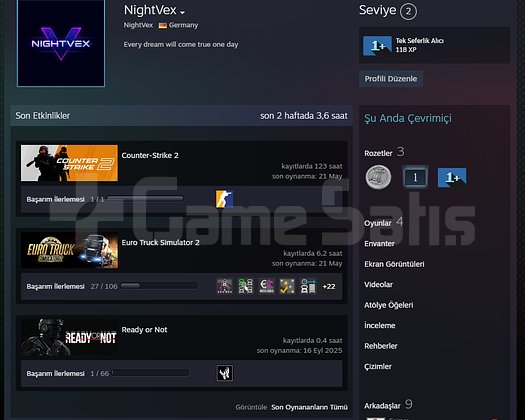This screenshot has width=525, height=420.
Task: Click the NightVex profile avatar
Action: click(61, 43)
